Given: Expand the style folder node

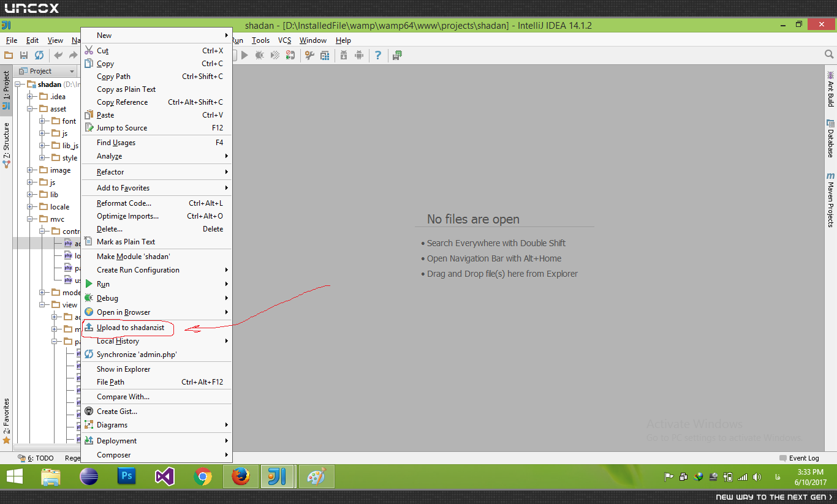Looking at the screenshot, I should click(42, 158).
